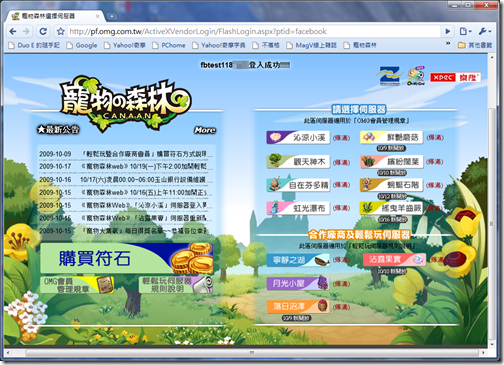The height and width of the screenshot is (365, 504).
Task: Open the PChome bookmark
Action: [x=169, y=45]
